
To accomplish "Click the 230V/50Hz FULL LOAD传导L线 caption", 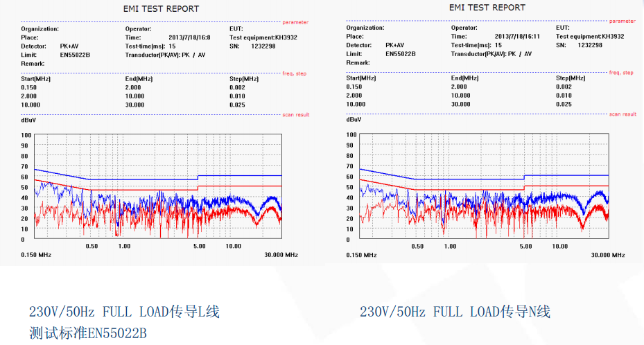I will pyautogui.click(x=124, y=312).
